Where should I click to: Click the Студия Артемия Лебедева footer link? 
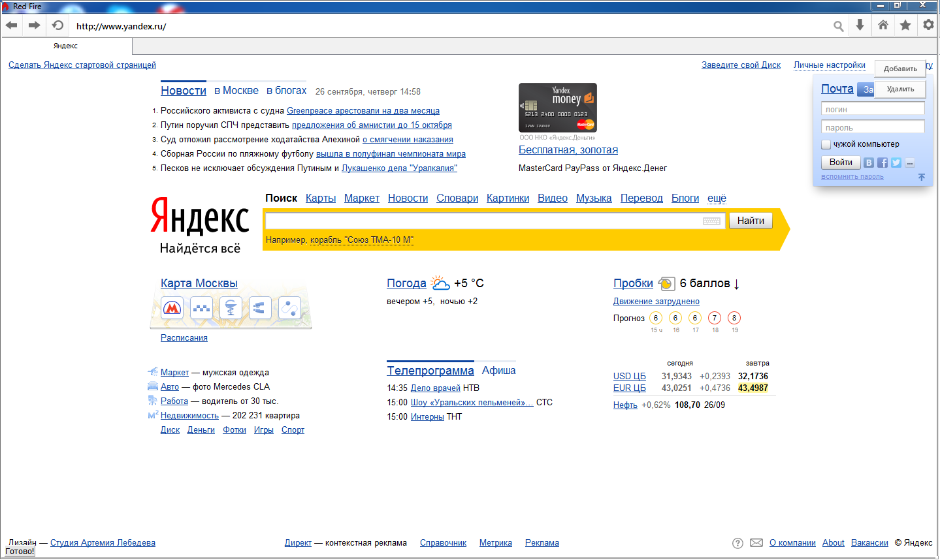[x=103, y=543]
